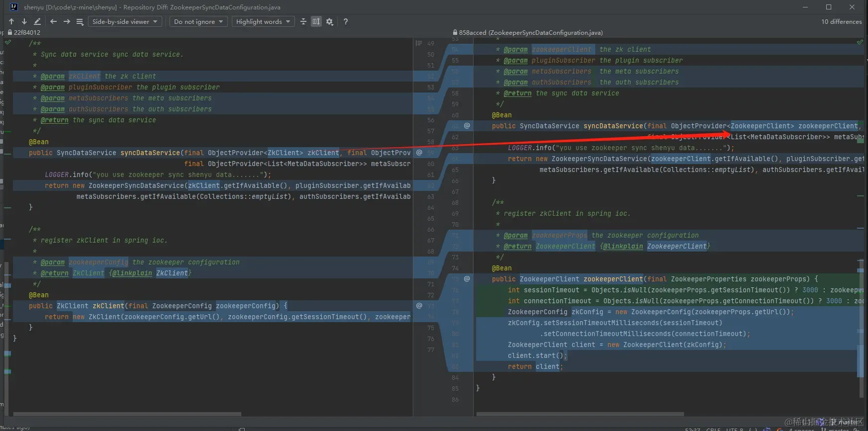Expand the Highlight words dropdown
Viewport: 868px width, 431px height.
click(x=263, y=21)
